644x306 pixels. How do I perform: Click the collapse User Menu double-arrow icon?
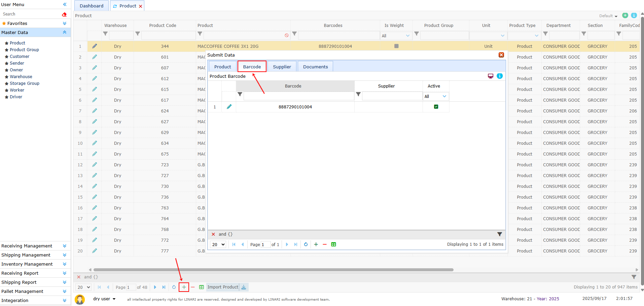tap(65, 4)
